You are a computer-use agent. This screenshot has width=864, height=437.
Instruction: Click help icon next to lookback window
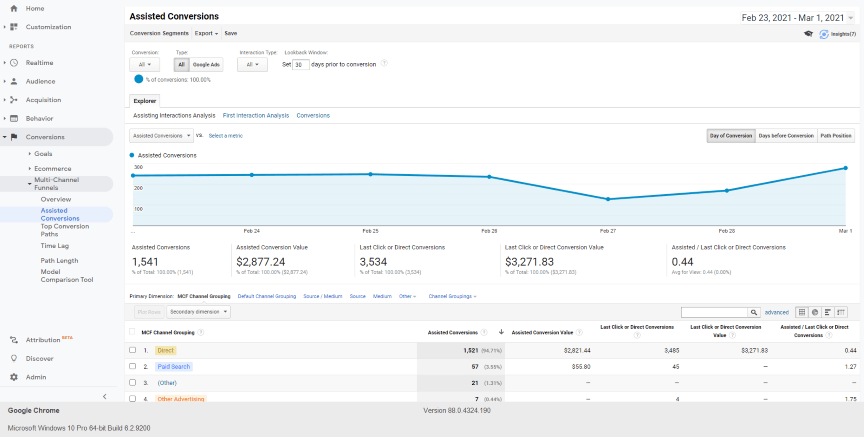[x=384, y=63]
